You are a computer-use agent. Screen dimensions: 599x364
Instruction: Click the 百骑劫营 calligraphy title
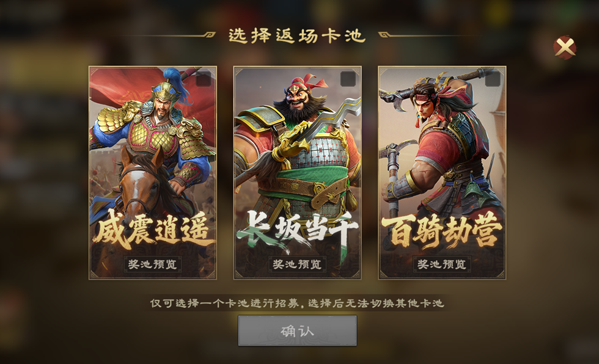pyautogui.click(x=442, y=230)
